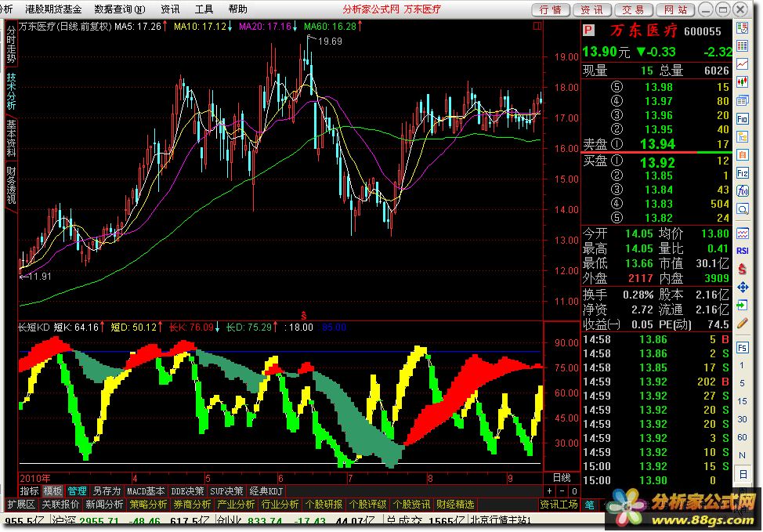Select the 经典KDJ template
This screenshot has width=763, height=532.
[x=266, y=491]
